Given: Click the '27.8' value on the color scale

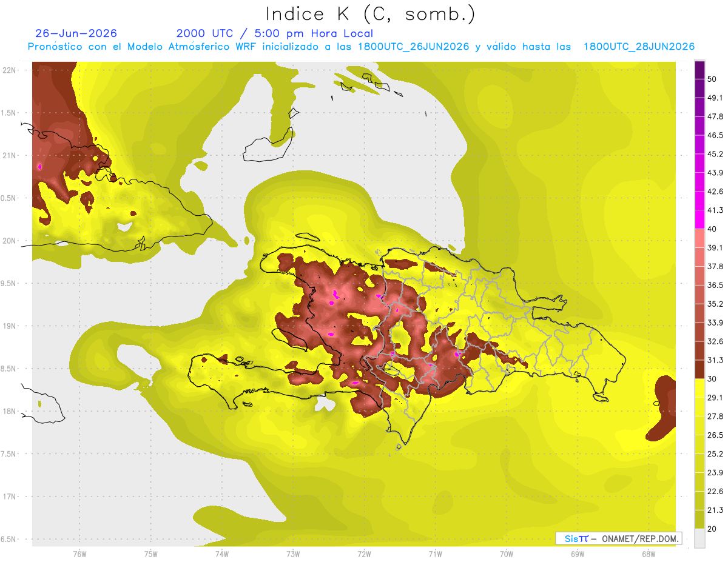Looking at the screenshot, I should click(715, 416).
